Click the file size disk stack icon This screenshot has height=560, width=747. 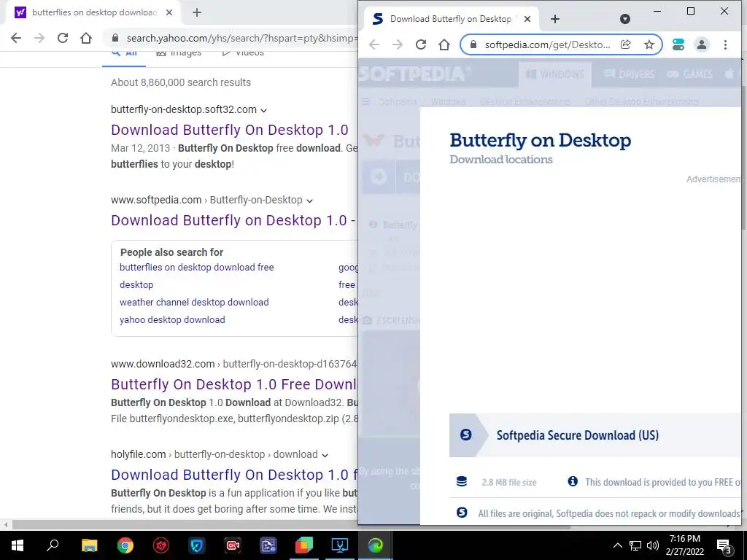(462, 481)
